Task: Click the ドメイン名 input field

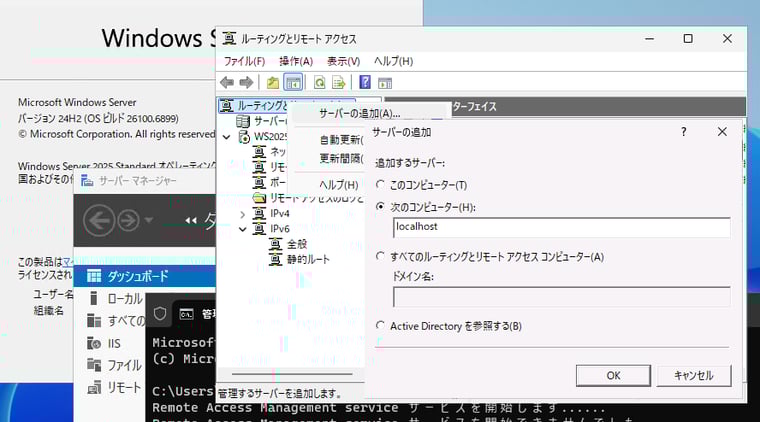Action: tap(562, 297)
